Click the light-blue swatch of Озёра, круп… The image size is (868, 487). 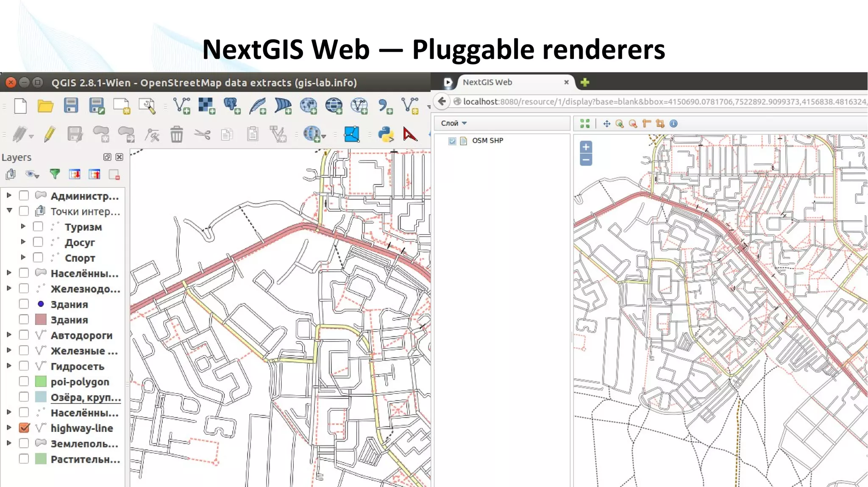[41, 397]
